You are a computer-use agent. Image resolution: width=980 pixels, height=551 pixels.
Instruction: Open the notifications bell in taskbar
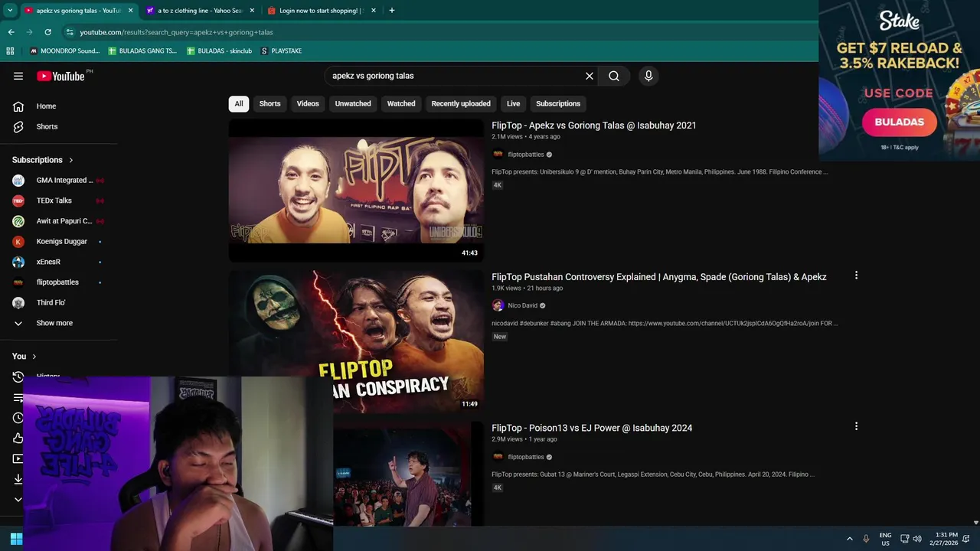(x=966, y=539)
